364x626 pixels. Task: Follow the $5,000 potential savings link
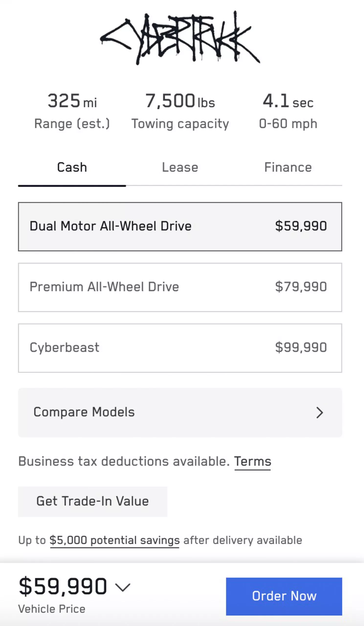[x=114, y=540]
